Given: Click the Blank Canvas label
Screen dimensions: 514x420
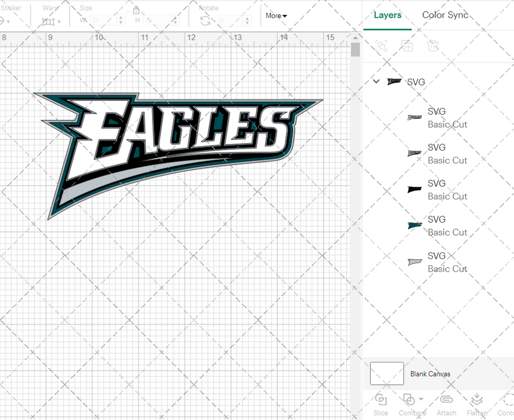Looking at the screenshot, I should pyautogui.click(x=430, y=374).
